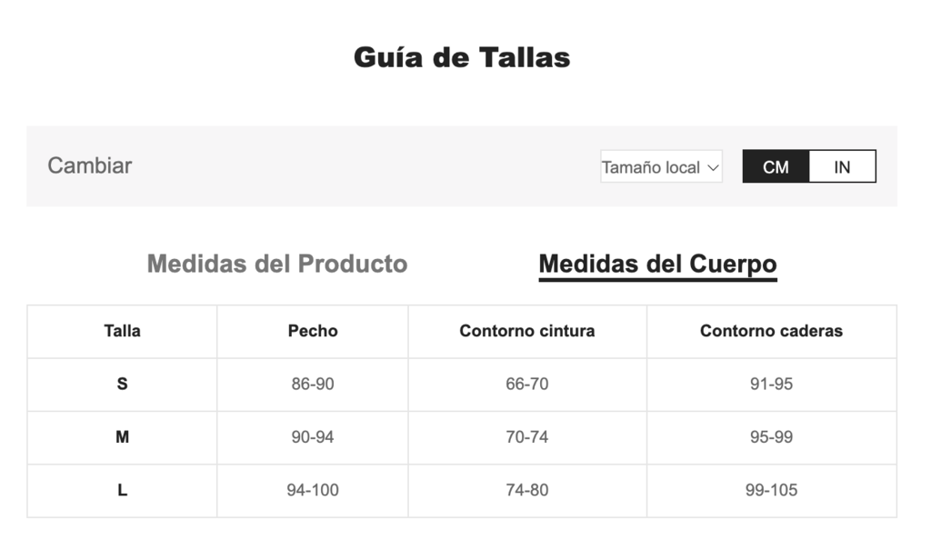
Task: Switch units to CM
Action: pos(776,166)
